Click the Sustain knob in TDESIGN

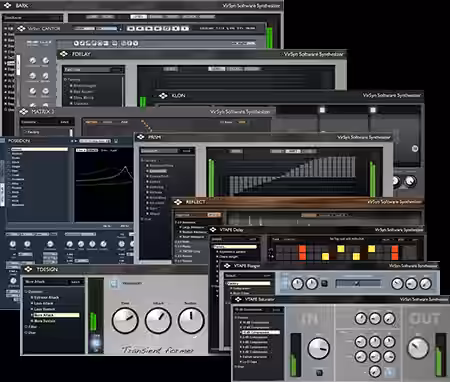191,320
